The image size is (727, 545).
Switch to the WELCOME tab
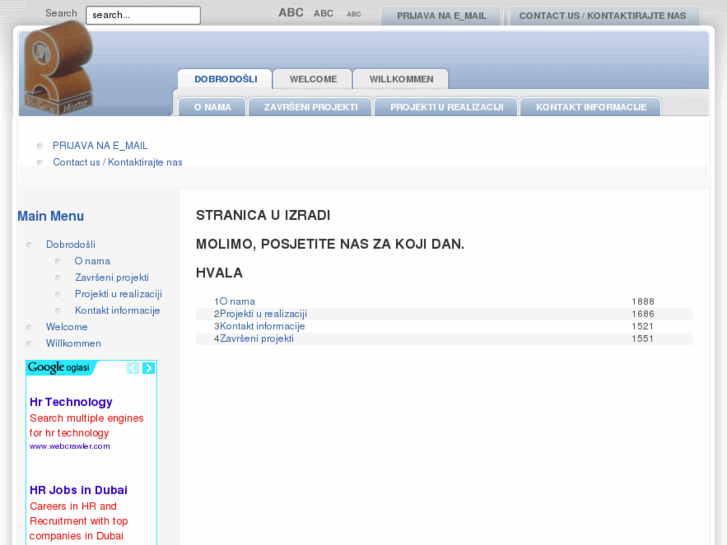click(x=313, y=79)
